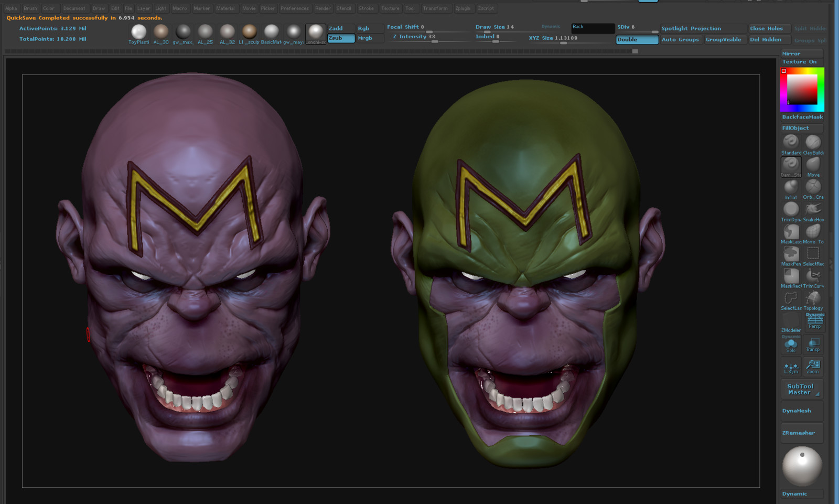Image resolution: width=839 pixels, height=504 pixels.
Task: Enable Zadd sculpt mode
Action: point(341,28)
